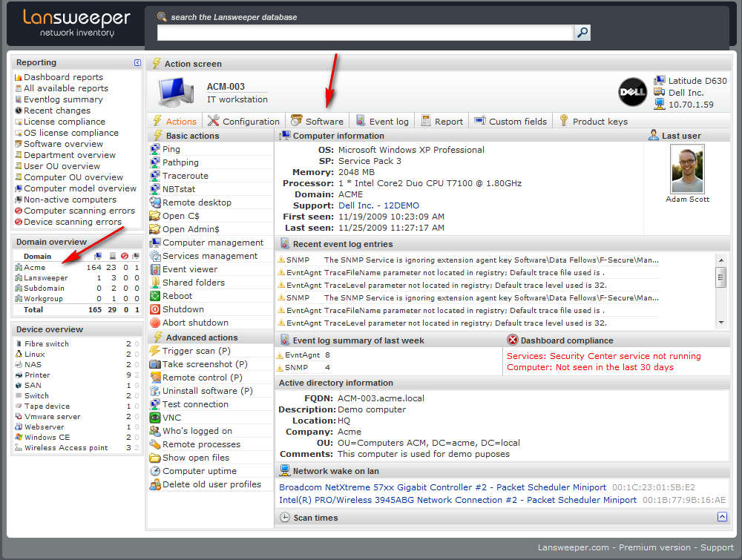Click the Uninstall software icon

coord(155,391)
